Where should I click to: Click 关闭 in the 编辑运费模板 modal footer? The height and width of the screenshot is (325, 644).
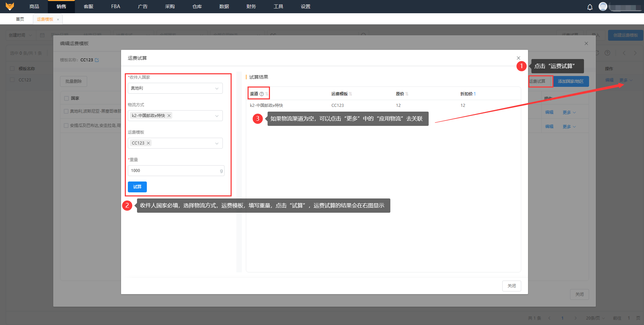580,294
